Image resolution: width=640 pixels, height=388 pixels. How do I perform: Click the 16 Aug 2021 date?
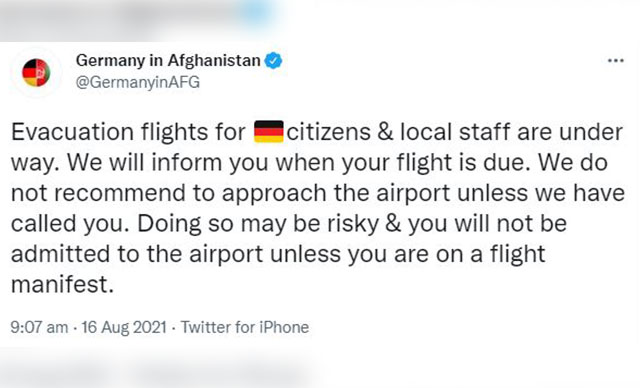coord(124,327)
